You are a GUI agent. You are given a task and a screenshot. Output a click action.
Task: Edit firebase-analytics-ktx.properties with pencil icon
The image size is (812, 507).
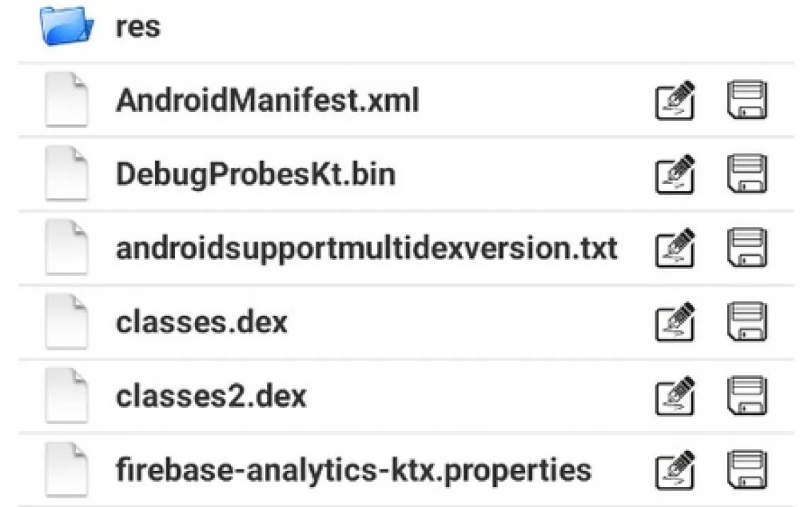[674, 471]
